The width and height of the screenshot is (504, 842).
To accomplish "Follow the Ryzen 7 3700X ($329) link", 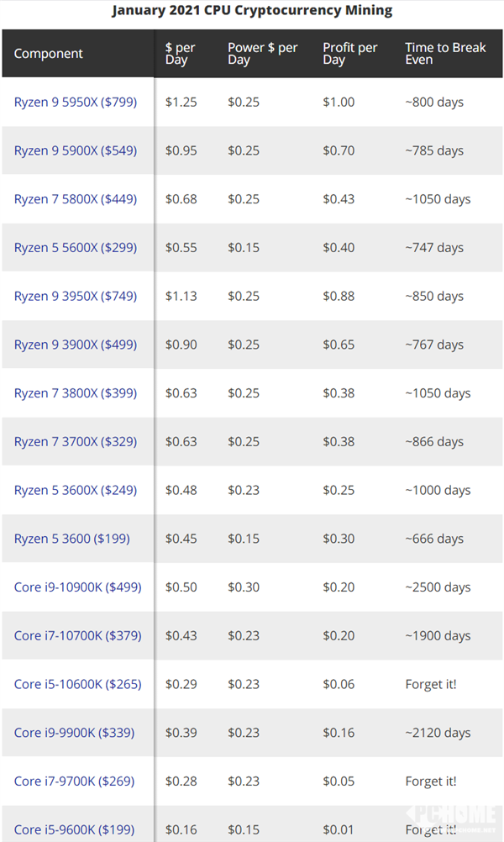I will point(75,442).
